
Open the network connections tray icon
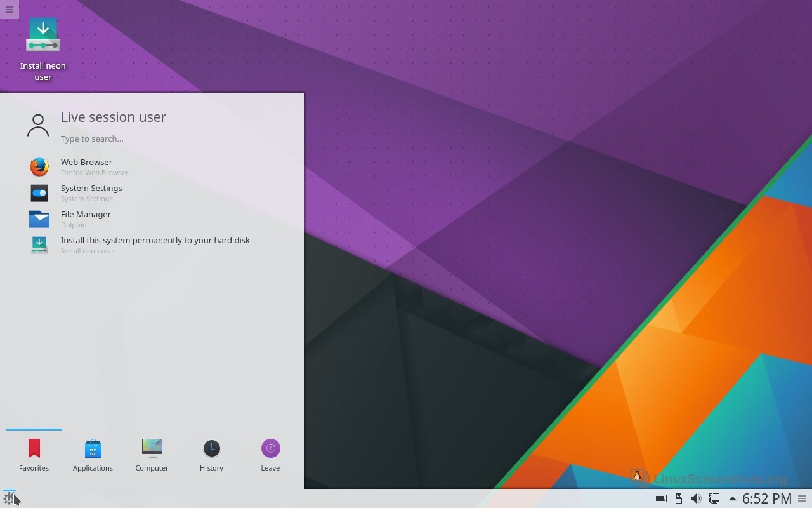coord(714,499)
